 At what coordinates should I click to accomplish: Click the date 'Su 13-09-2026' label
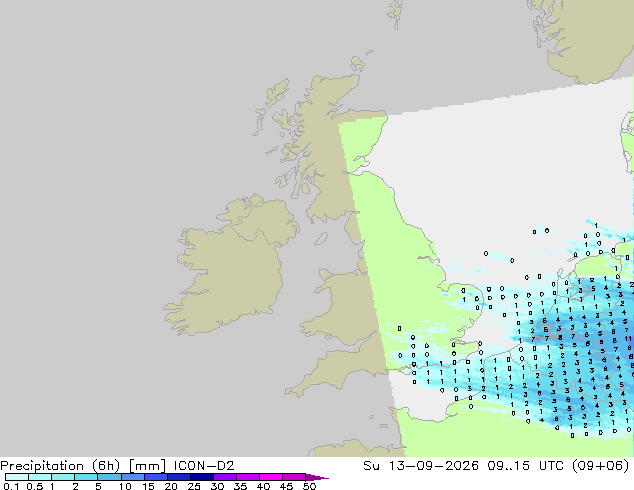(421, 466)
